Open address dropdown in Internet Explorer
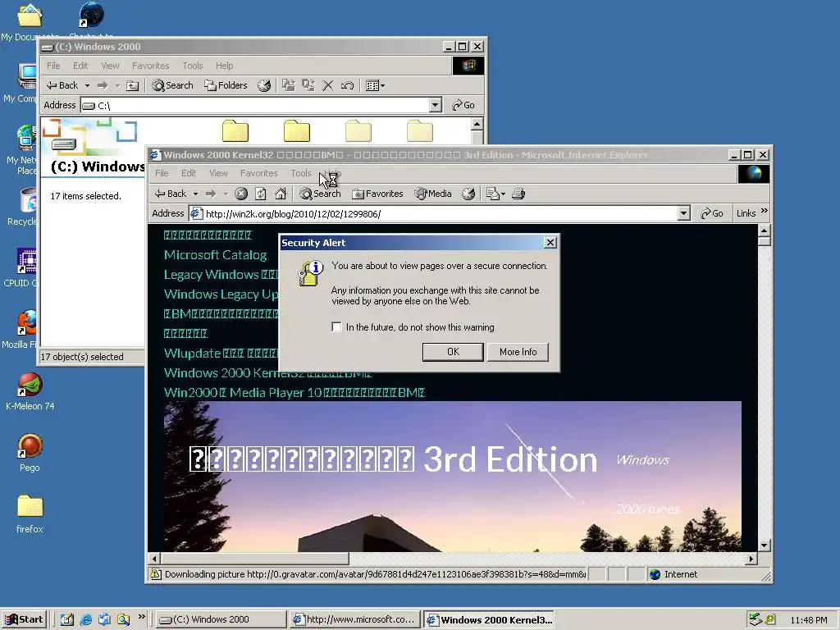The image size is (840, 630). pyautogui.click(x=683, y=214)
